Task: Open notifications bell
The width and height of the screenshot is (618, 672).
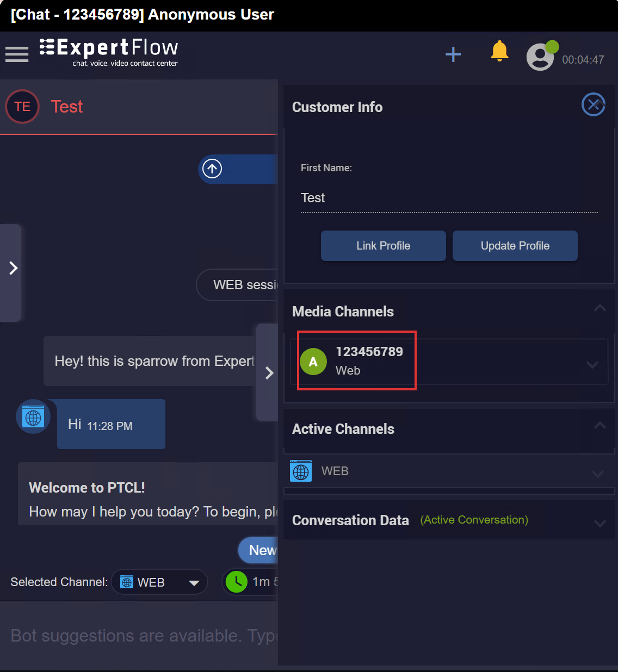Action: tap(499, 52)
